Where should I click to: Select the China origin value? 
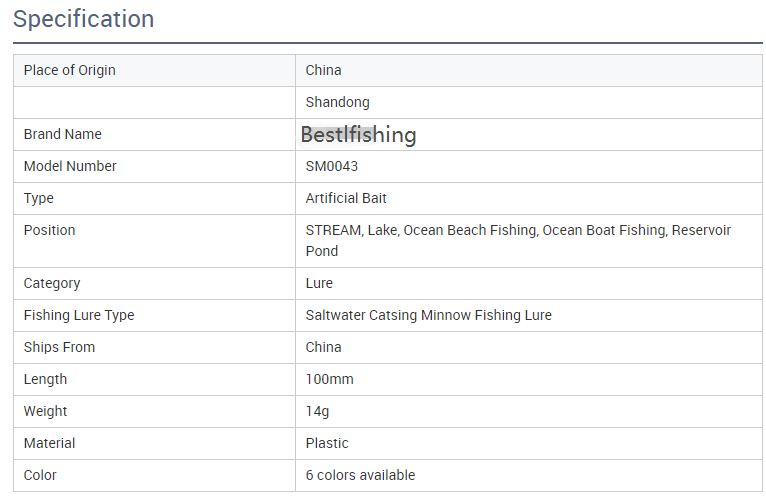(x=323, y=70)
